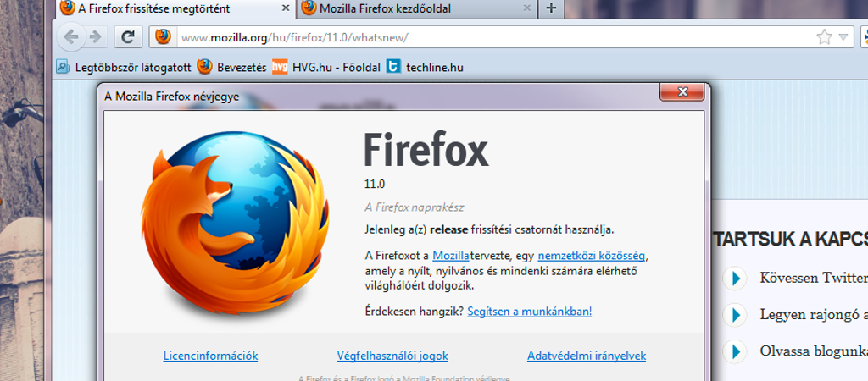
Task: Click the arrow icon beside 'Kövessen Twitter'
Action: 735,278
